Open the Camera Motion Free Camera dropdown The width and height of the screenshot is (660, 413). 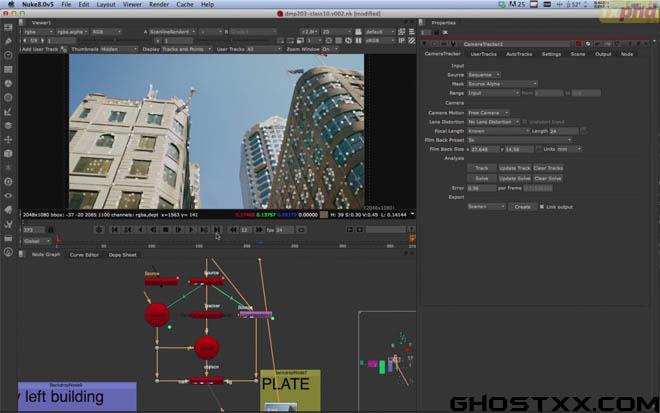coord(488,113)
